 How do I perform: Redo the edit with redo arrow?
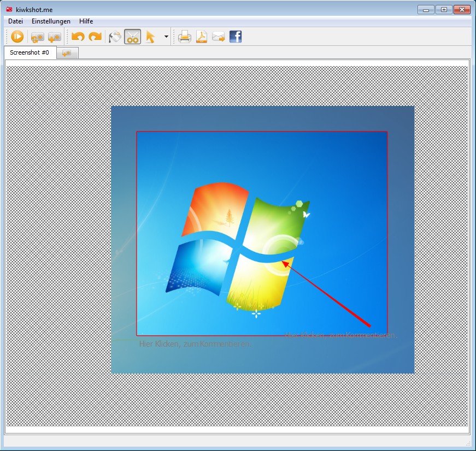[x=95, y=37]
